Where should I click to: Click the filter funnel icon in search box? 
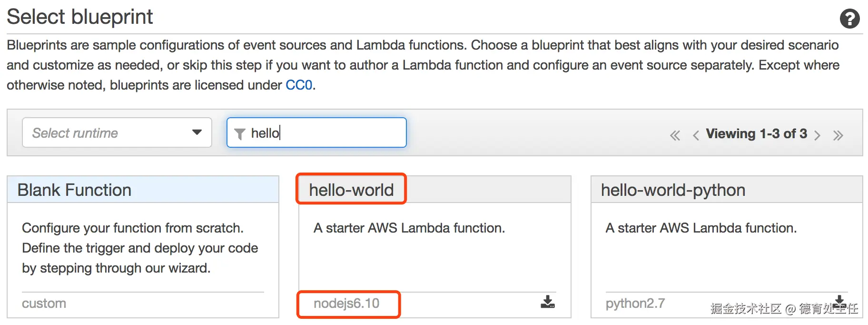pyautogui.click(x=240, y=134)
